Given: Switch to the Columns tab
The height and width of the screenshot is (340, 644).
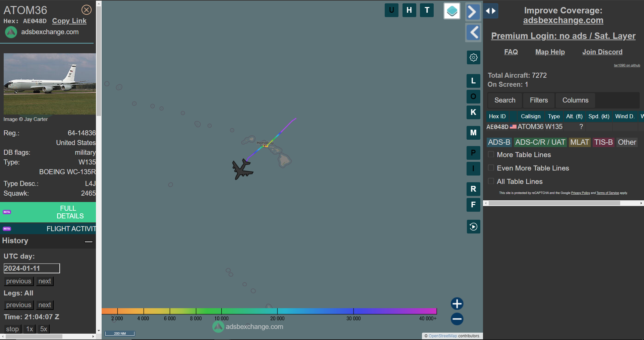Looking at the screenshot, I should [x=575, y=100].
